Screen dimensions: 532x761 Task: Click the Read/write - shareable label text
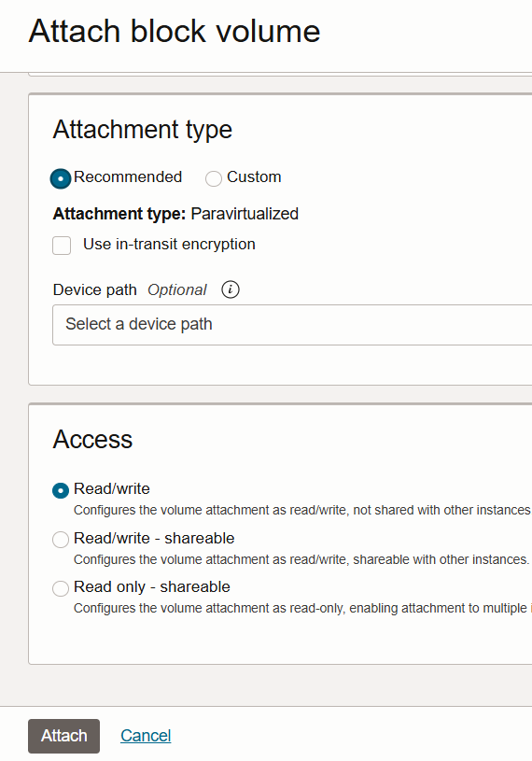pos(154,538)
